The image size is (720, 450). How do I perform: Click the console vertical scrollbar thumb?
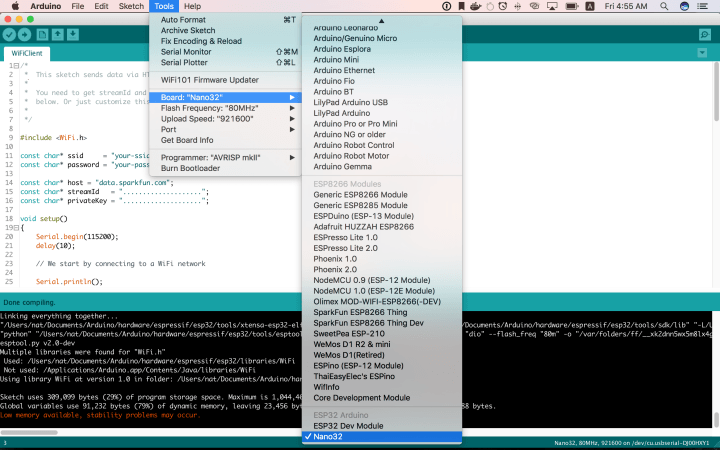point(716,420)
